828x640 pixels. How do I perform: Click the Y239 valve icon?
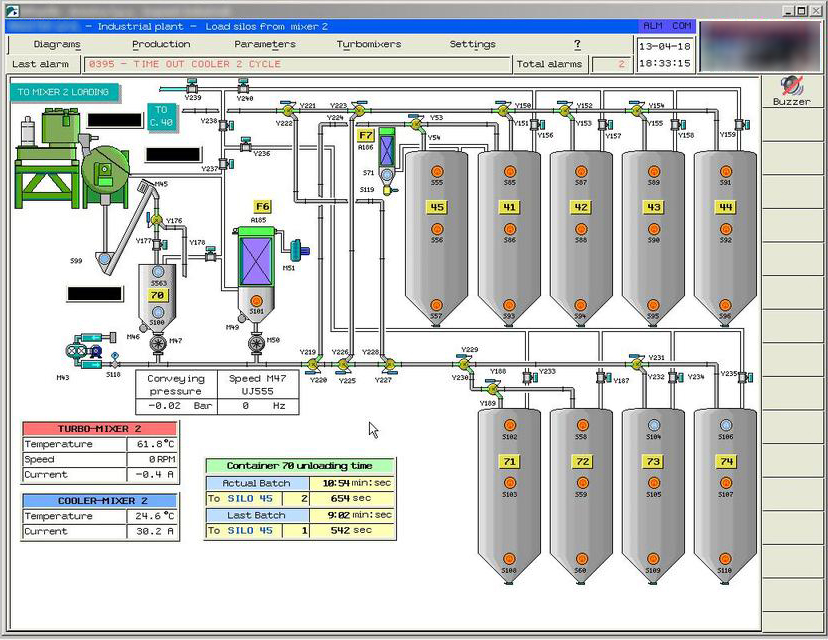(192, 86)
